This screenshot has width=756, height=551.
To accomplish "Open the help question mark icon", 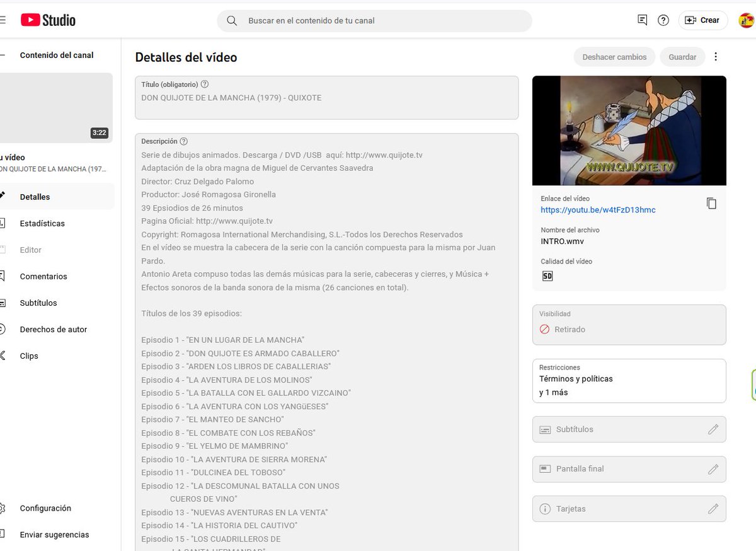I will tap(663, 20).
